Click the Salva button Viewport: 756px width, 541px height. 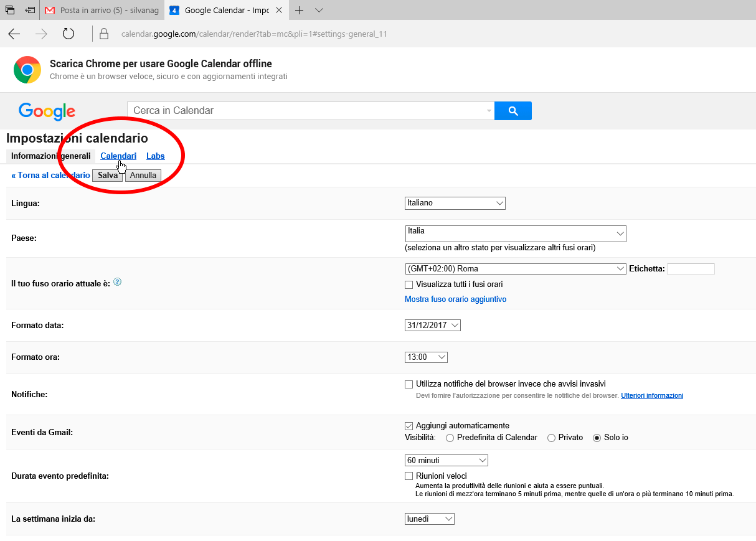coord(108,176)
